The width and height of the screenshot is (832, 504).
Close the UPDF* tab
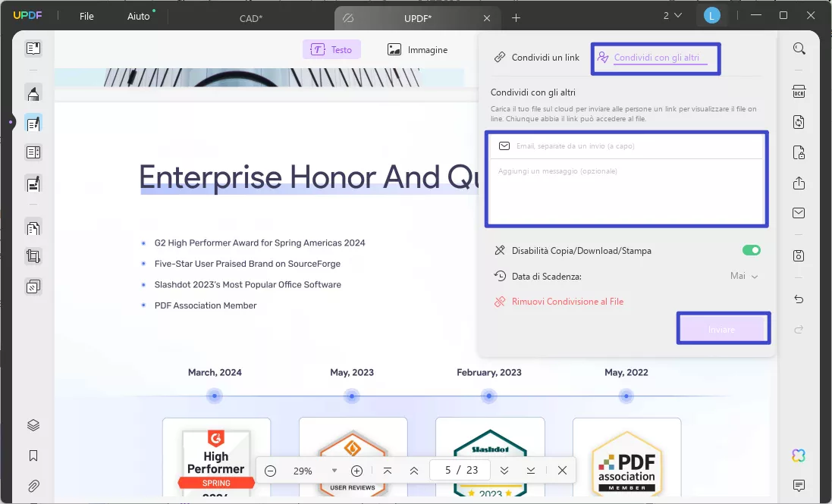487,18
